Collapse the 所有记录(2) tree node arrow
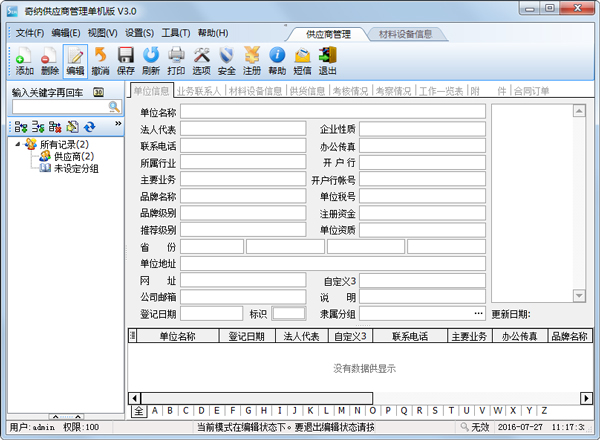Screen dimensions: 600x440 click(x=18, y=145)
